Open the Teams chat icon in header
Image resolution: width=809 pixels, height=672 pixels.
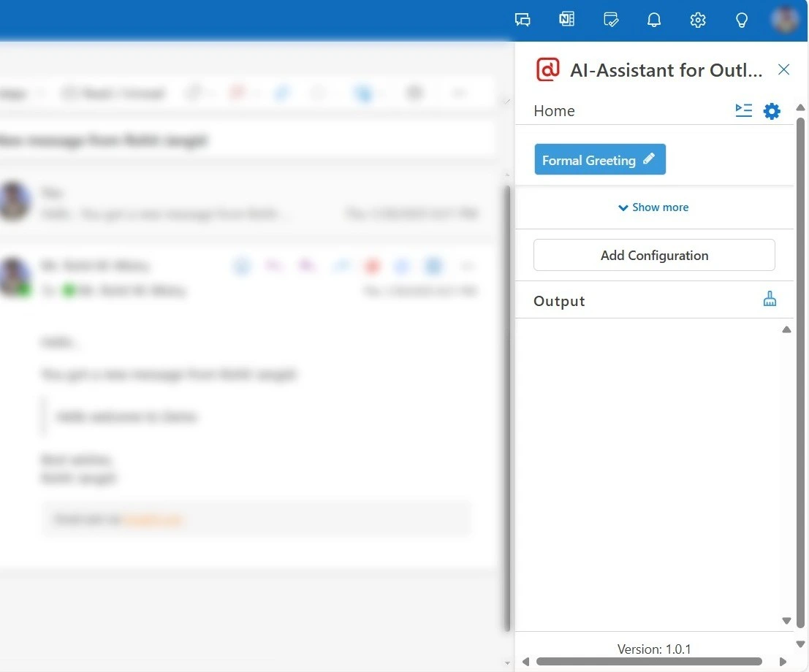(522, 20)
